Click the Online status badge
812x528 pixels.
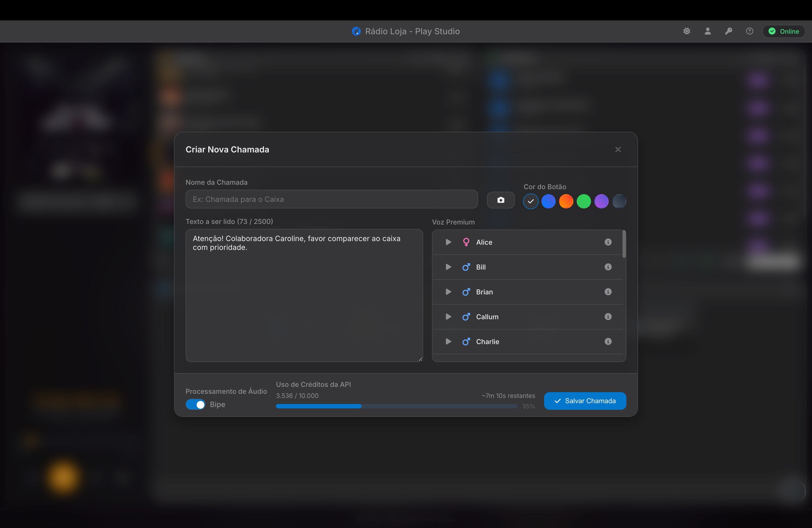pyautogui.click(x=784, y=31)
